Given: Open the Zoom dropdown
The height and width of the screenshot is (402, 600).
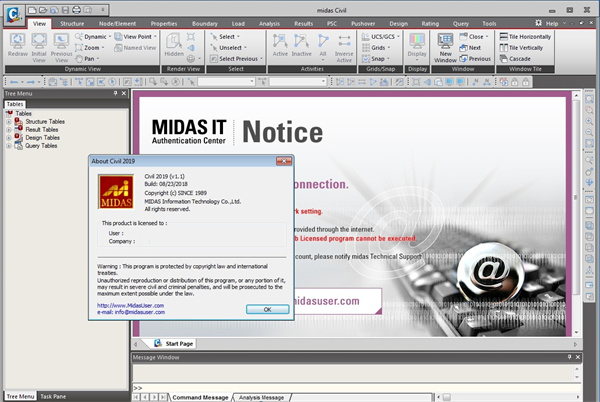Looking at the screenshot, I should (x=103, y=48).
